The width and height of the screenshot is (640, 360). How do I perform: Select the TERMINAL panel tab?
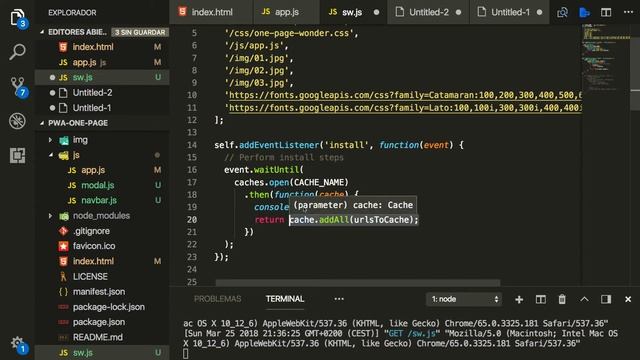[285, 299]
